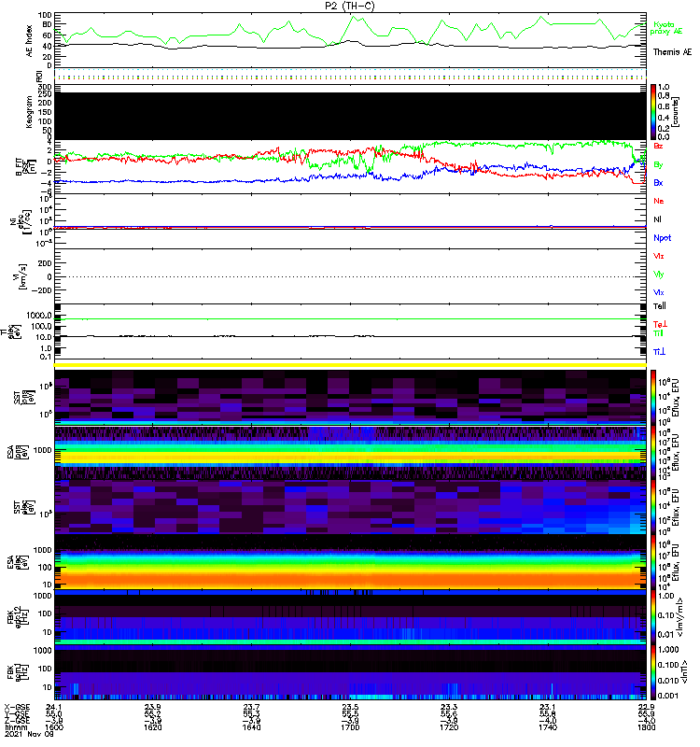Viewport: 700px width, 747px height.
Task: Click the yellow bar above the SST ion panel
Action: pos(350,365)
